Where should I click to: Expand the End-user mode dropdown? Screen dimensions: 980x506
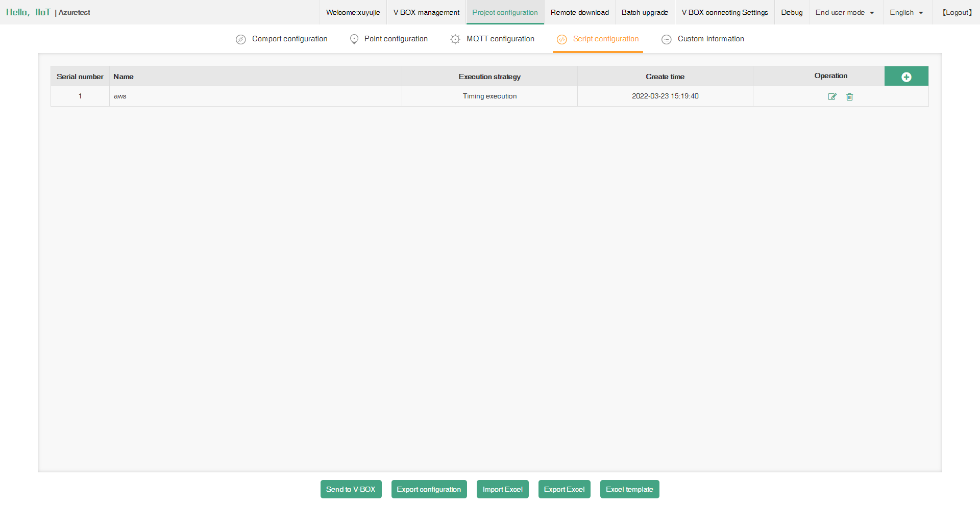(845, 12)
